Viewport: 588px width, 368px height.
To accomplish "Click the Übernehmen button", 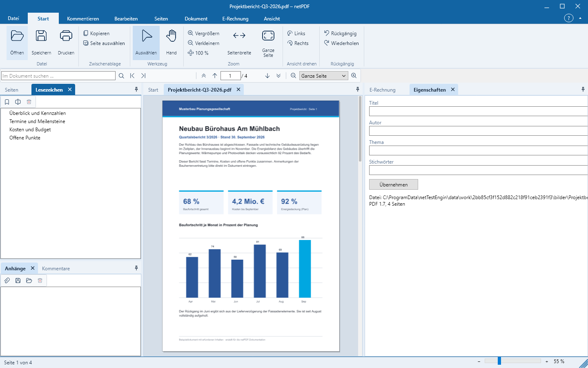I will (394, 184).
